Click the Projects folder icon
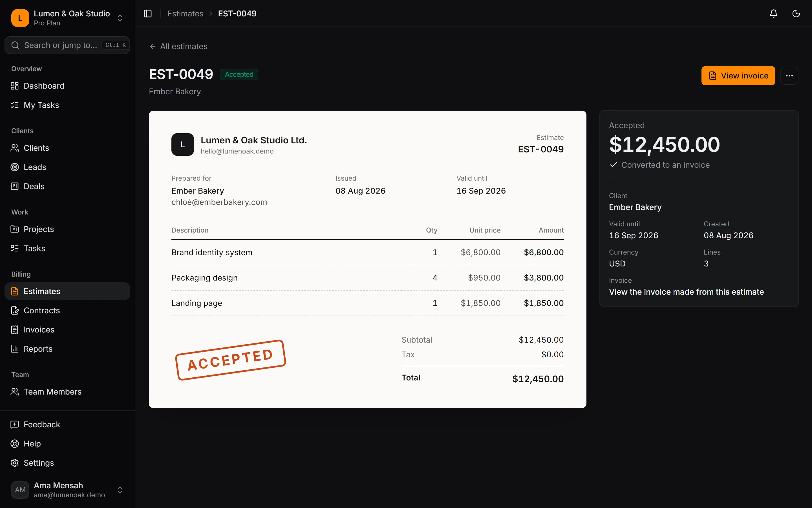Screen dimensions: 812x508 (x=15, y=229)
